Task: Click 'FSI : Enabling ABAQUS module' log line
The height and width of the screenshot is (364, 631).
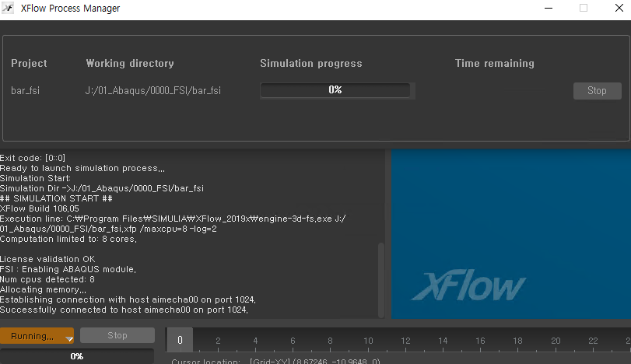Action: coord(68,269)
